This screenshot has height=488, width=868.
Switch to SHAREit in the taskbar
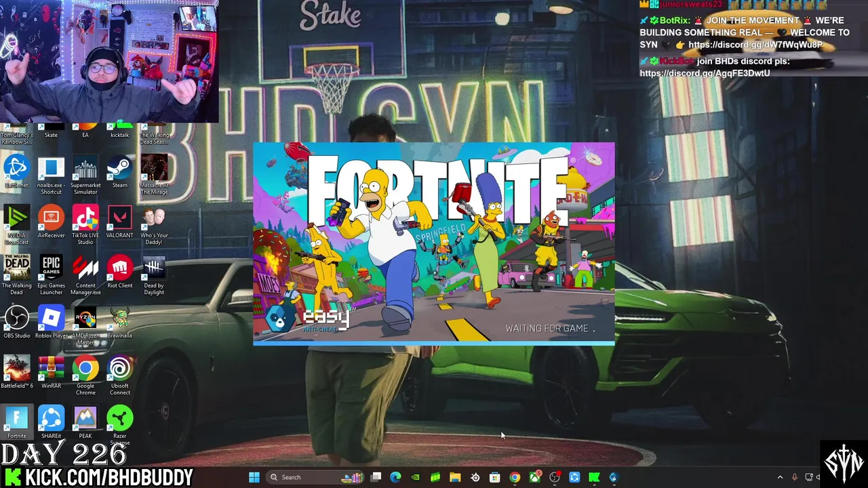574,477
